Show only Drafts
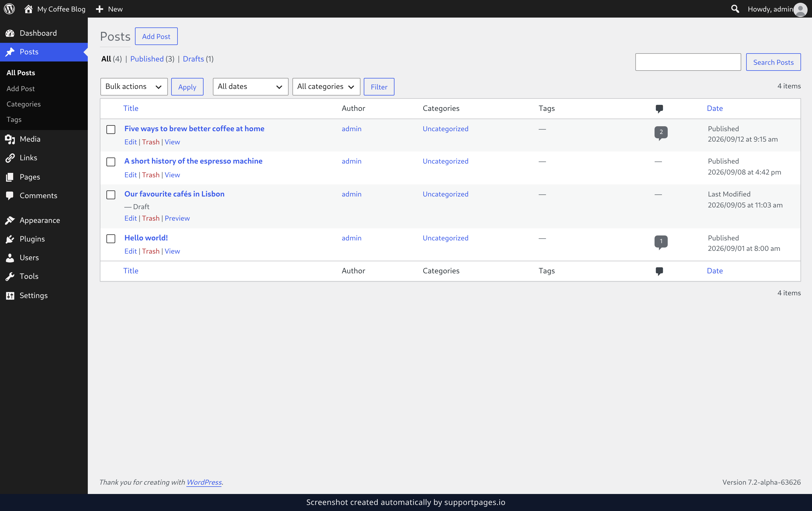 point(193,59)
